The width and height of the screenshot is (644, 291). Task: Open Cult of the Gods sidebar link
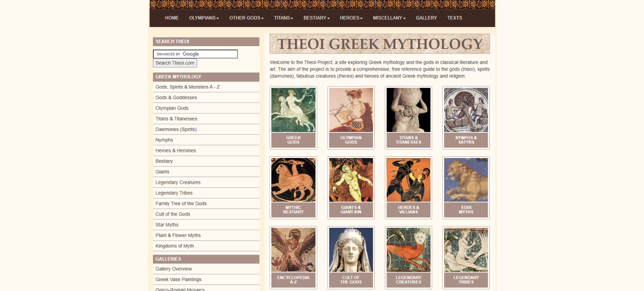206,214
